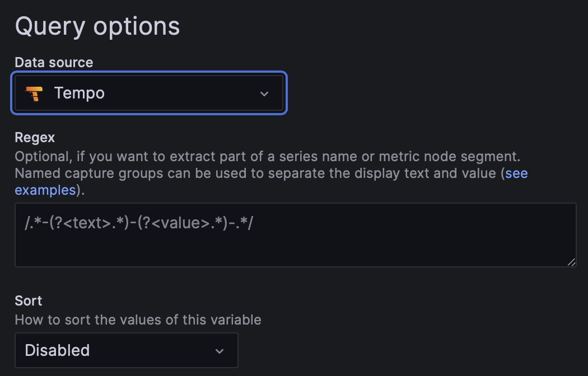The width and height of the screenshot is (588, 376).
Task: Click the Tempo data source logo
Action: point(35,93)
